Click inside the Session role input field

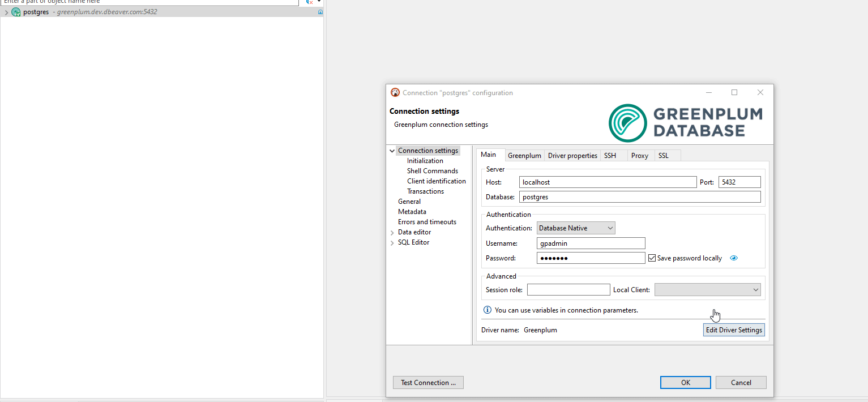coord(568,289)
